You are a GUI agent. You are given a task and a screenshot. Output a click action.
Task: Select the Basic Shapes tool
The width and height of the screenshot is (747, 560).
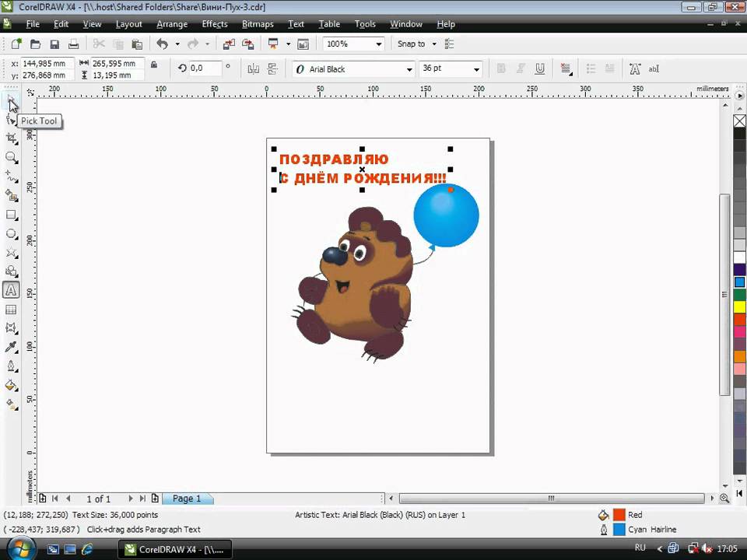(12, 271)
